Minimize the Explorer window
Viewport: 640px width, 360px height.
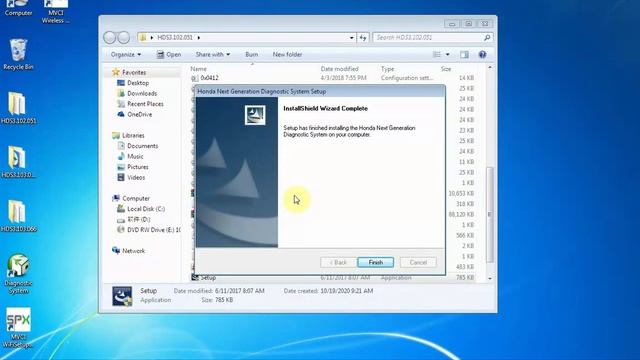(x=452, y=24)
